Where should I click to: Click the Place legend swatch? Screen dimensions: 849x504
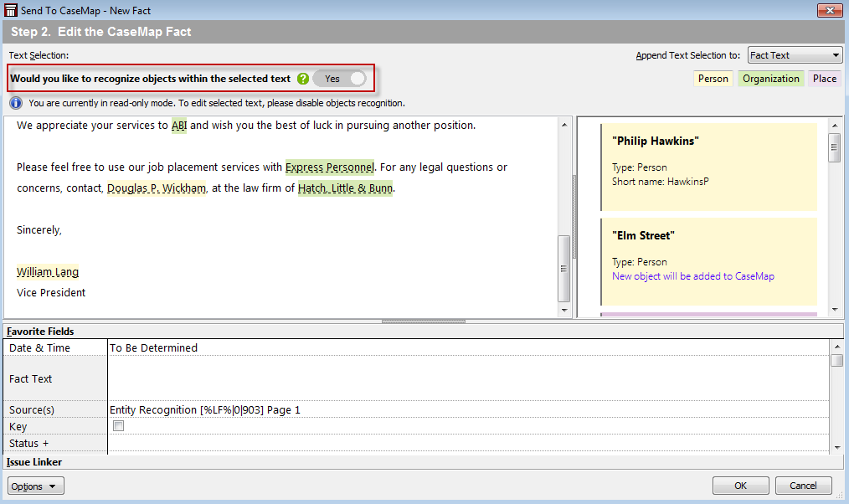click(x=824, y=79)
